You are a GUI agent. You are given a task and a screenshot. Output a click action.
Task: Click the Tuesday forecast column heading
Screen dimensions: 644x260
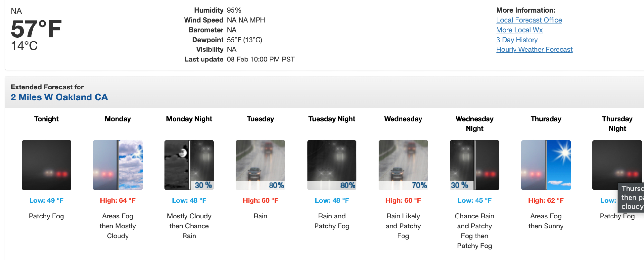coord(260,119)
